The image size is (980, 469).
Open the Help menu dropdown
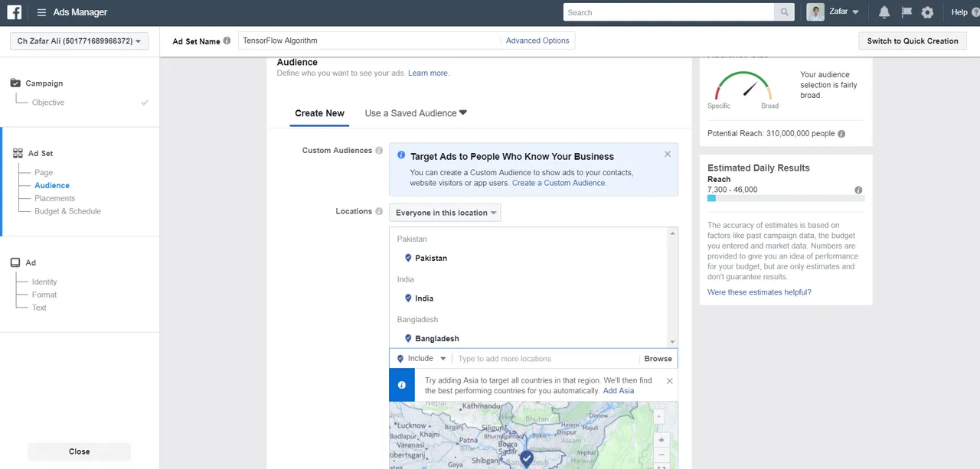click(x=964, y=12)
